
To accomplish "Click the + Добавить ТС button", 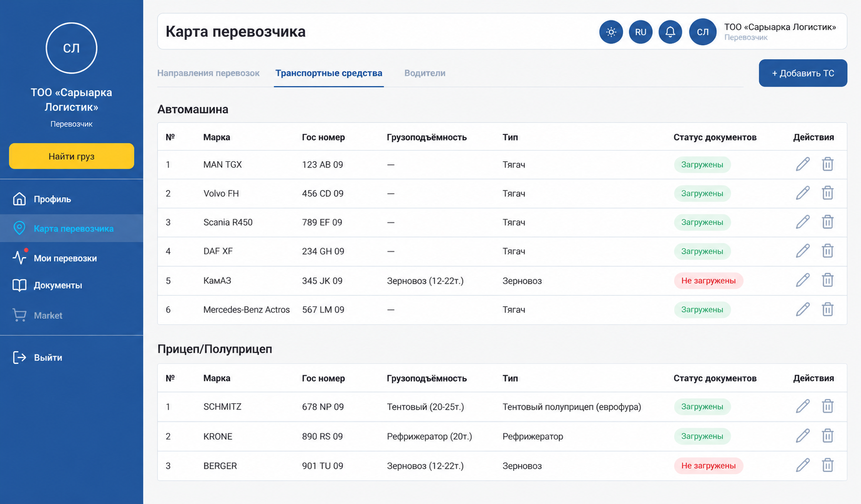I will (803, 73).
